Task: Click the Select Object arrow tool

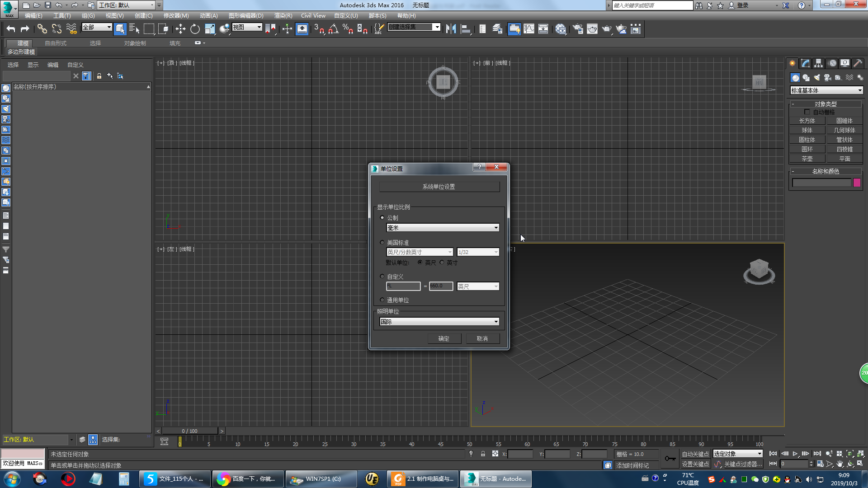Action: 120,29
